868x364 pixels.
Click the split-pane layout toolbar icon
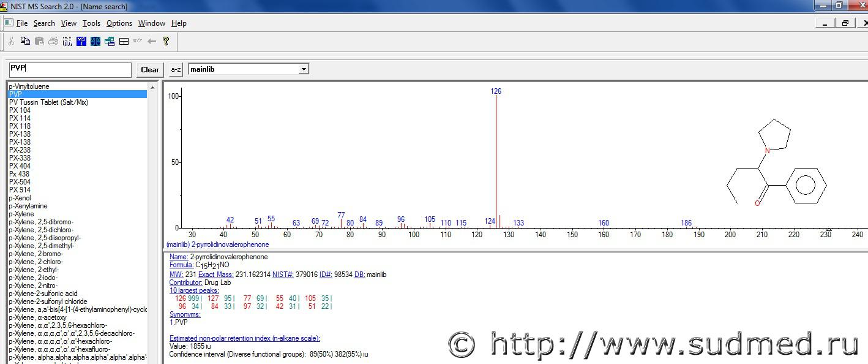tap(124, 41)
